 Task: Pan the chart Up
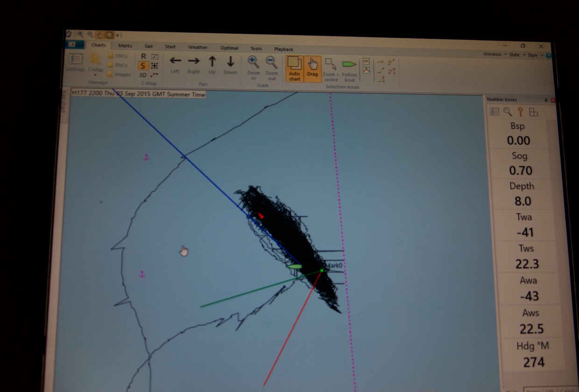point(212,64)
